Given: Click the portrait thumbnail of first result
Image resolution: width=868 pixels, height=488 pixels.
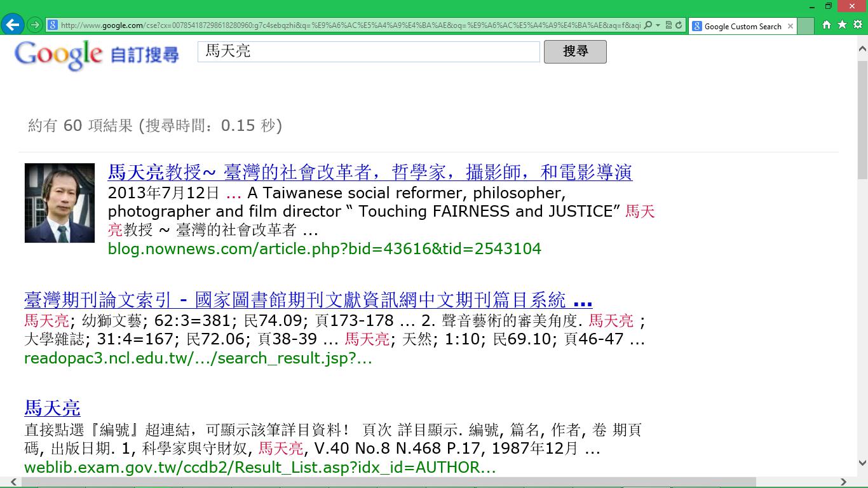Looking at the screenshot, I should pyautogui.click(x=60, y=203).
